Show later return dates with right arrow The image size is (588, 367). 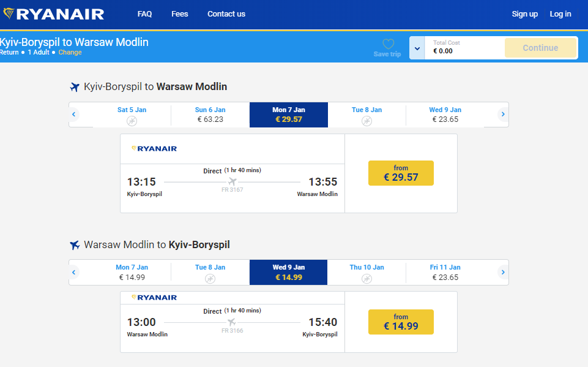[503, 272]
